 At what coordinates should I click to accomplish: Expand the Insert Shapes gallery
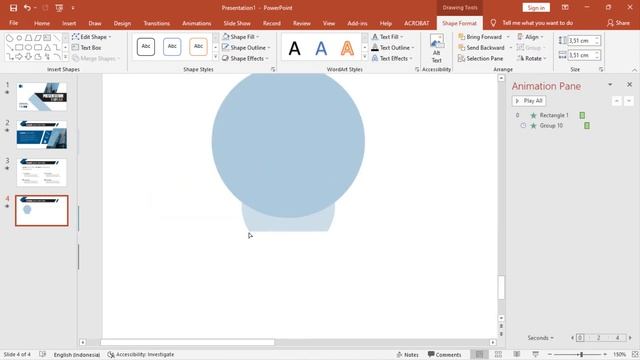pyautogui.click(x=65, y=57)
